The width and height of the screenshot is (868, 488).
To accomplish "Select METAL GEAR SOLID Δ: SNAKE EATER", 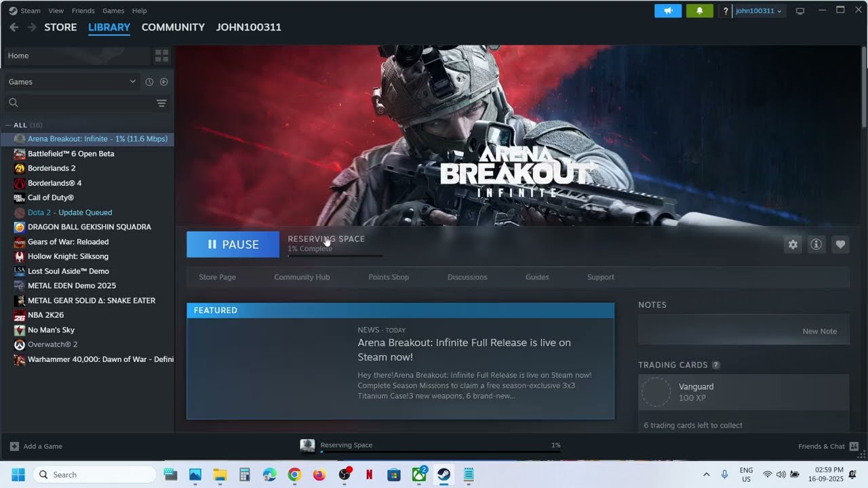I will click(87, 300).
